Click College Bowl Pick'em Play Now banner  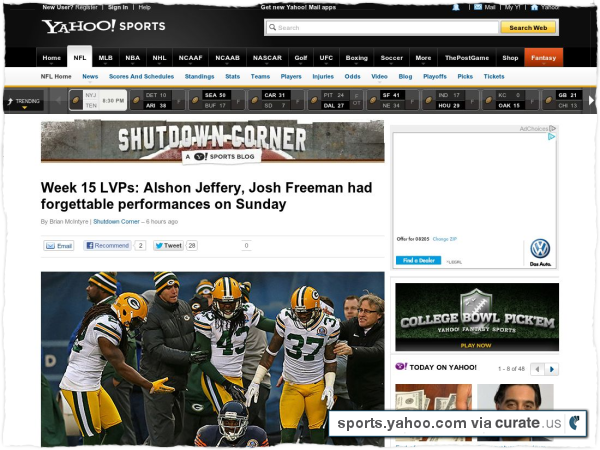(x=477, y=317)
